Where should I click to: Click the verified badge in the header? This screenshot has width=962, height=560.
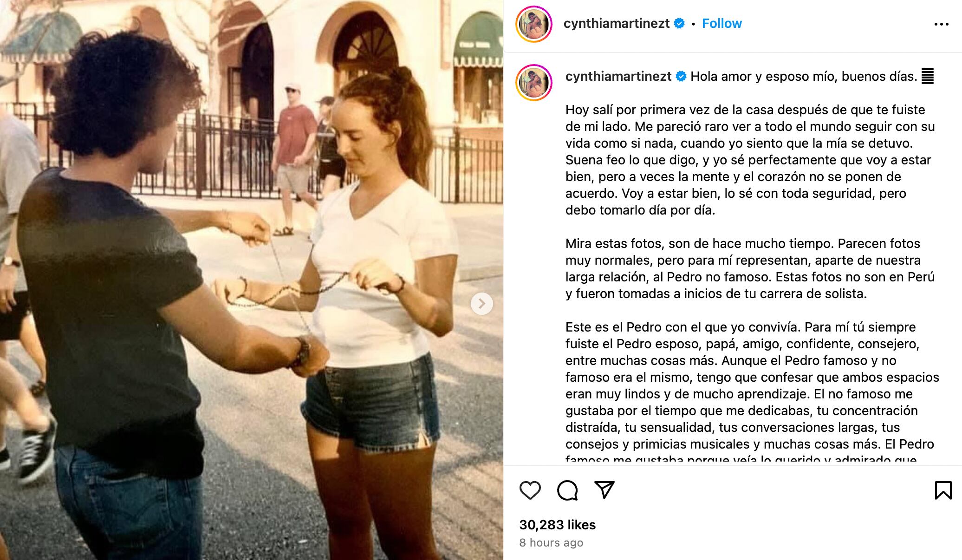tap(679, 23)
